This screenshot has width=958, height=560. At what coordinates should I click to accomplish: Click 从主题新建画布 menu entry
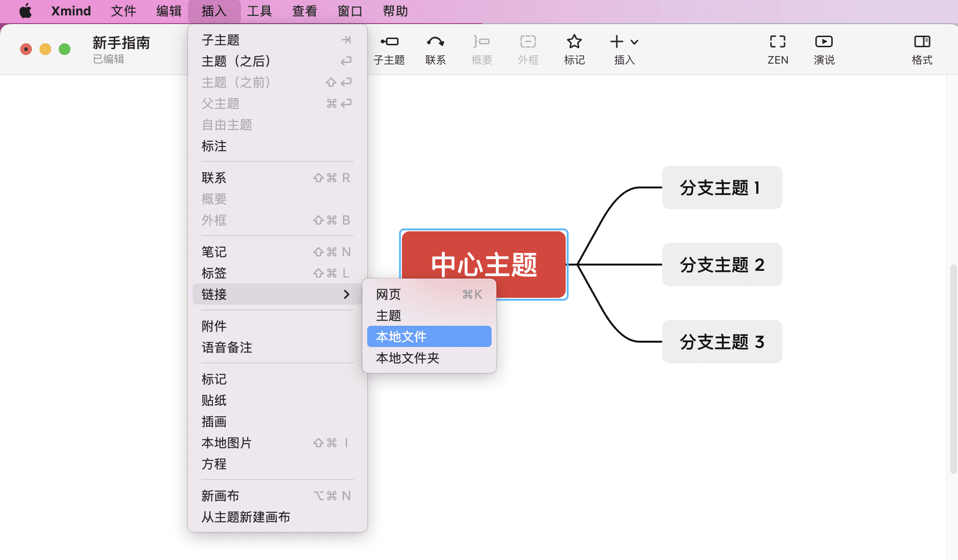(246, 517)
